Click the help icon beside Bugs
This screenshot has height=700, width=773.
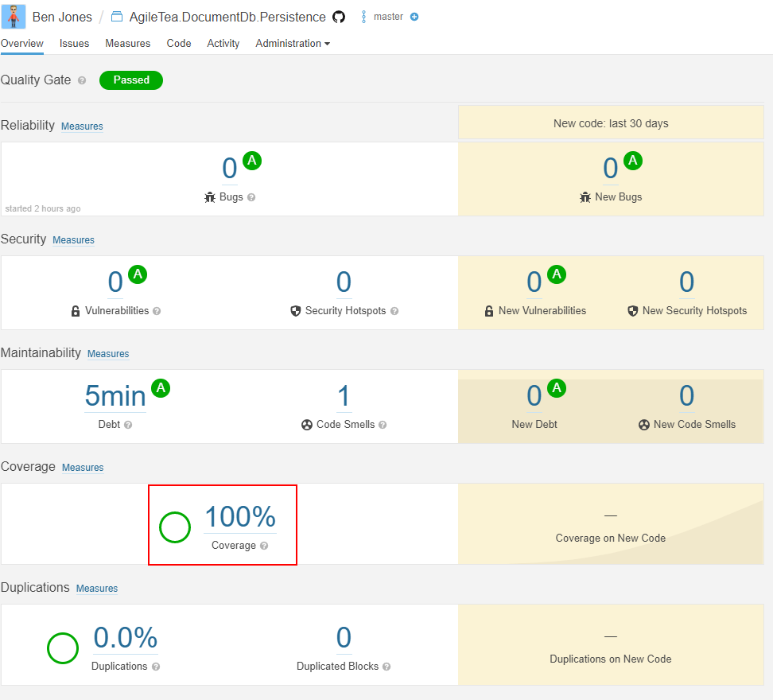coord(251,197)
